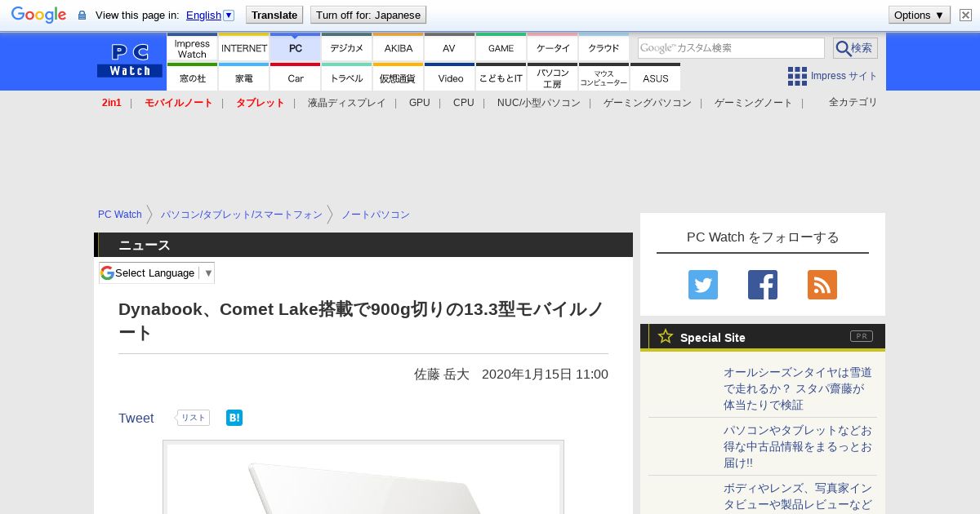The width and height of the screenshot is (980, 514).
Task: Go to the ゲーミングノート category
Action: point(754,103)
